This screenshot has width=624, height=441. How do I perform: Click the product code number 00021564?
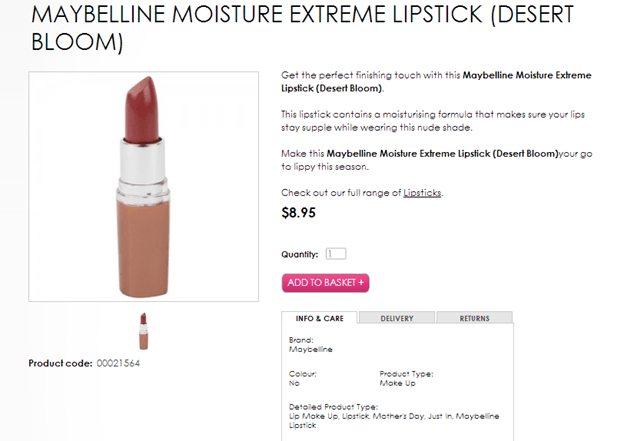pyautogui.click(x=118, y=363)
